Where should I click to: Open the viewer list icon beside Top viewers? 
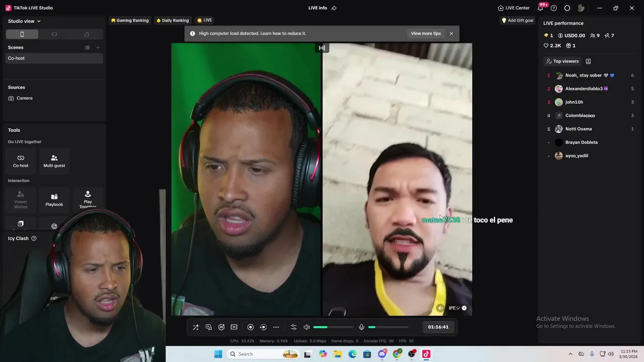point(588,61)
